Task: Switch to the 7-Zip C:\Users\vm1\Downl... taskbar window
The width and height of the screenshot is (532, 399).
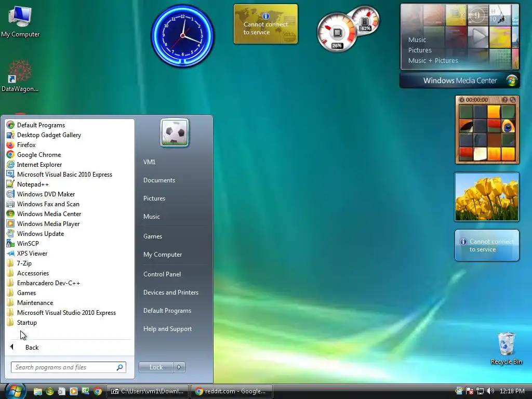Action: point(148,391)
